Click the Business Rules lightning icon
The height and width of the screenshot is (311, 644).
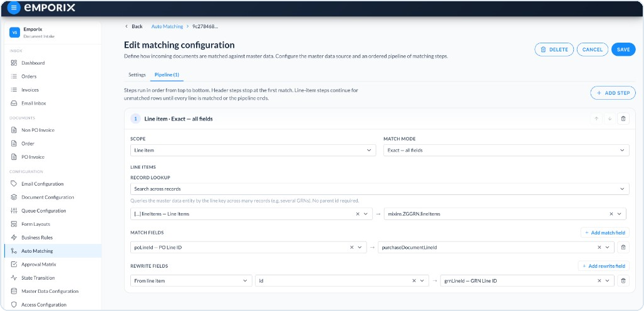[x=14, y=238]
